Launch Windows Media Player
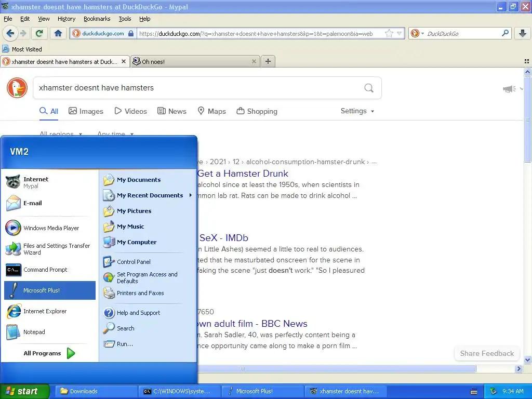This screenshot has height=399, width=532. [x=49, y=228]
